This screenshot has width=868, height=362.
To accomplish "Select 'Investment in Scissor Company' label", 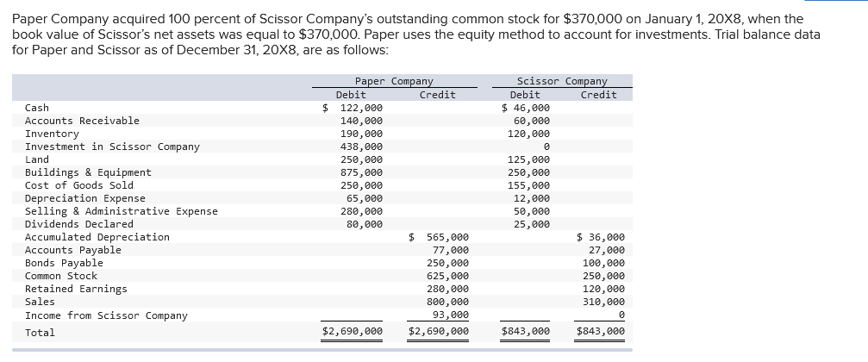I will pyautogui.click(x=112, y=147).
